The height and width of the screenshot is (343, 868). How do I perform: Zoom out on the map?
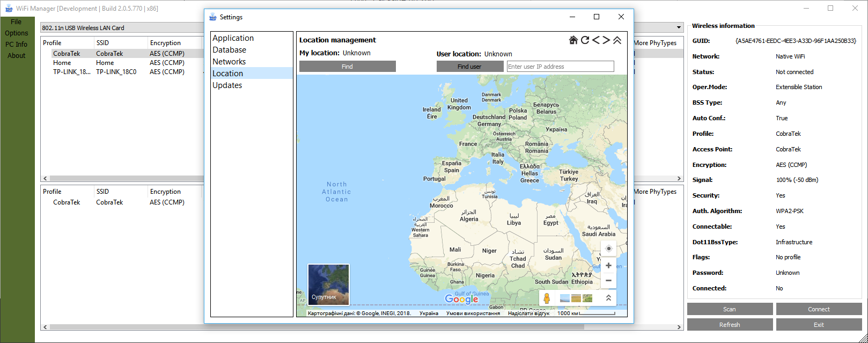(x=608, y=280)
